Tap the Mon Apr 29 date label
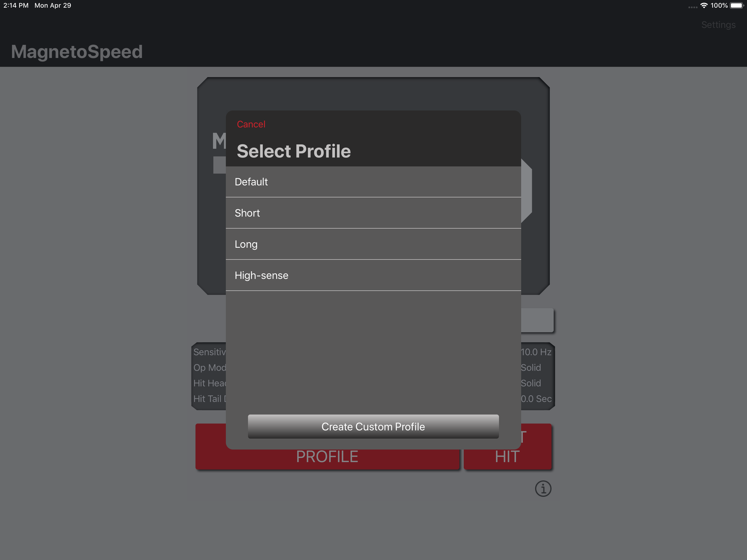747x560 pixels. coord(53,5)
